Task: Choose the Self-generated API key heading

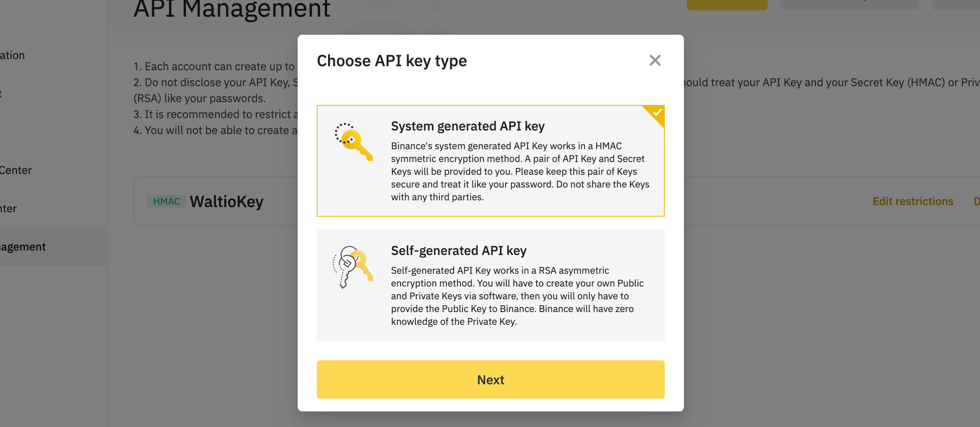Action: click(x=458, y=251)
